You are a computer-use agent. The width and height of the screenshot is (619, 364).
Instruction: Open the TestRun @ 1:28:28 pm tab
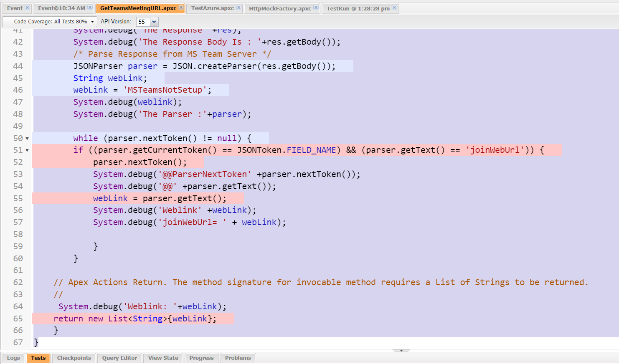(358, 8)
